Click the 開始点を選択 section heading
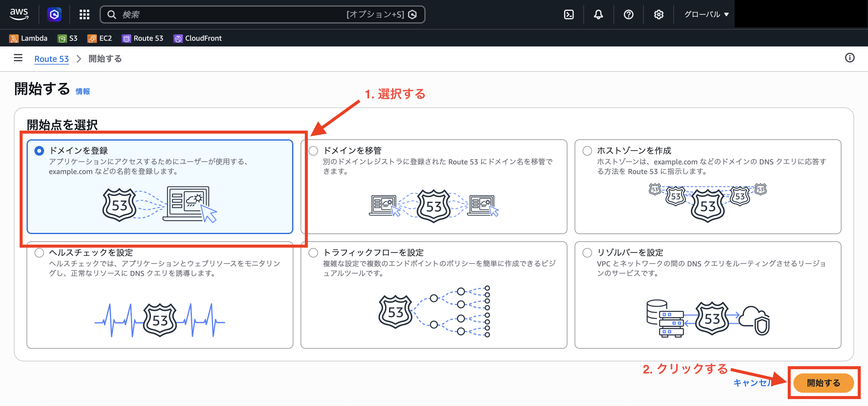Viewport: 868px width, 406px height. (62, 125)
